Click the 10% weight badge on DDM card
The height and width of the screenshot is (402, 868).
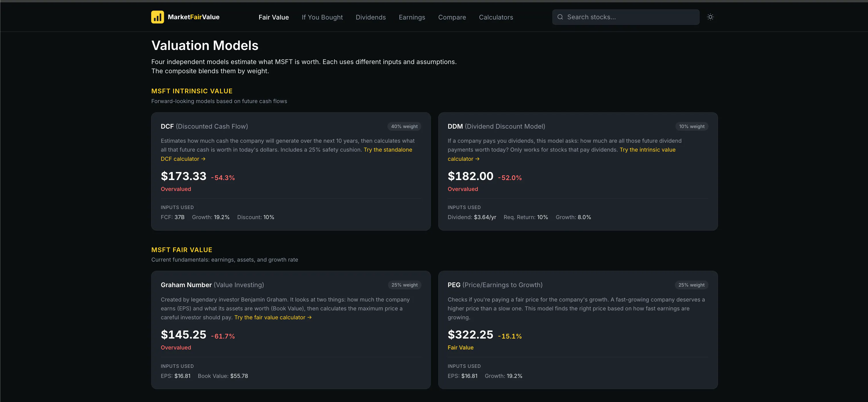[692, 126]
